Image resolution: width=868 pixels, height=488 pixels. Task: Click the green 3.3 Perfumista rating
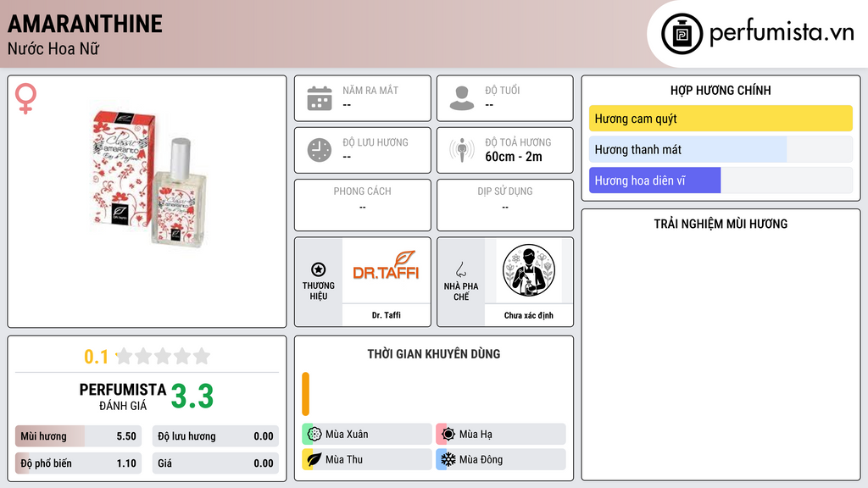click(x=192, y=396)
